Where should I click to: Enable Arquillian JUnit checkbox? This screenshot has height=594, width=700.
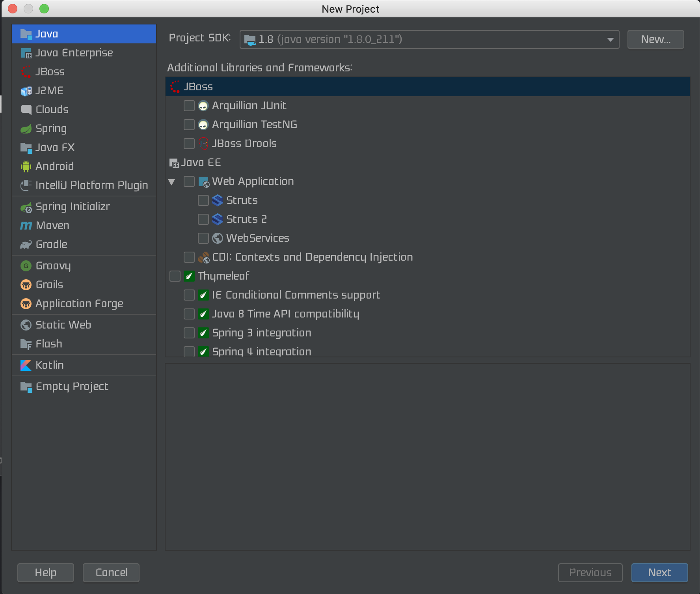pyautogui.click(x=189, y=106)
